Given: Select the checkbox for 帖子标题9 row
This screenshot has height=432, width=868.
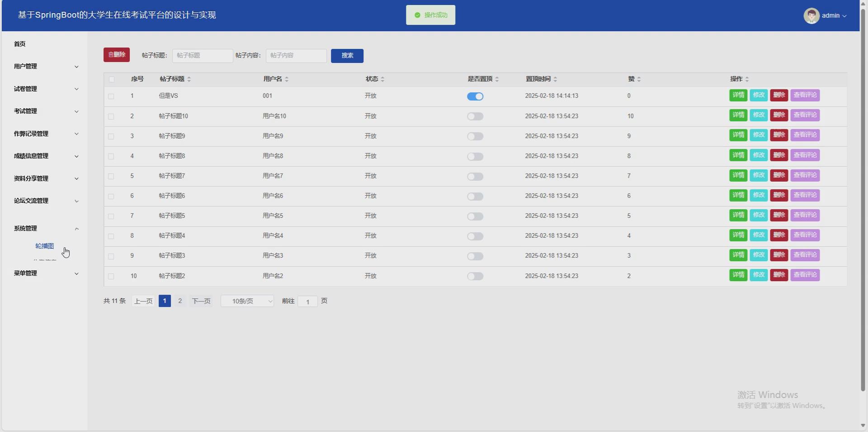Looking at the screenshot, I should 111,136.
